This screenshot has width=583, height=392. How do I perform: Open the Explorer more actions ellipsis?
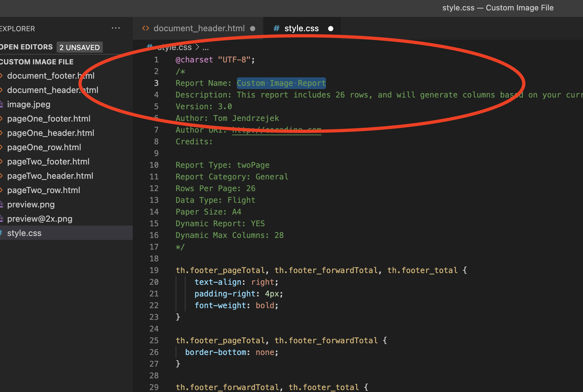tap(116, 28)
